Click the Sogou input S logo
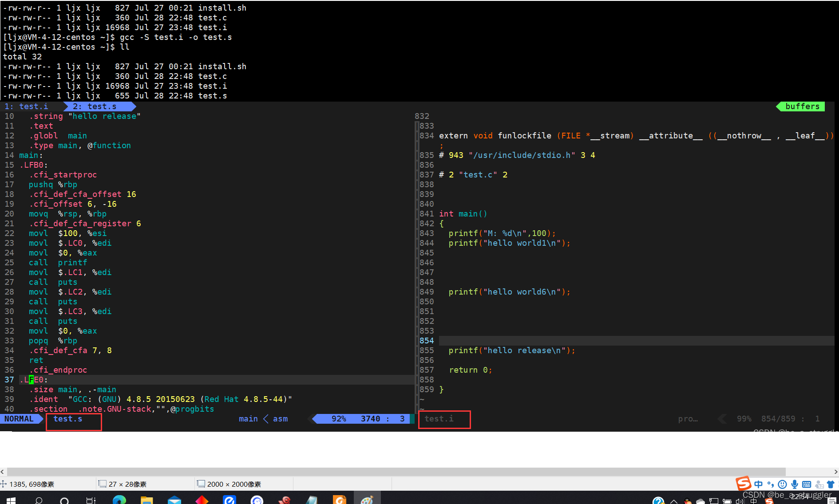 tap(744, 483)
